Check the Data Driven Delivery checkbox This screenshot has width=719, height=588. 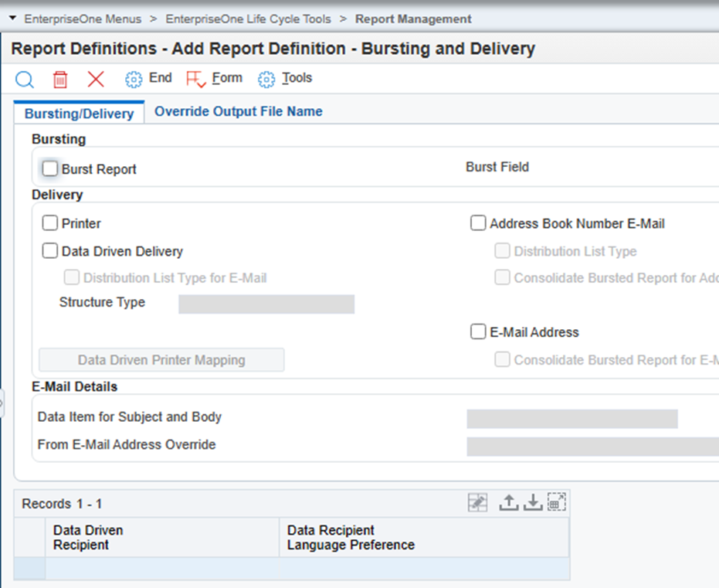50,251
